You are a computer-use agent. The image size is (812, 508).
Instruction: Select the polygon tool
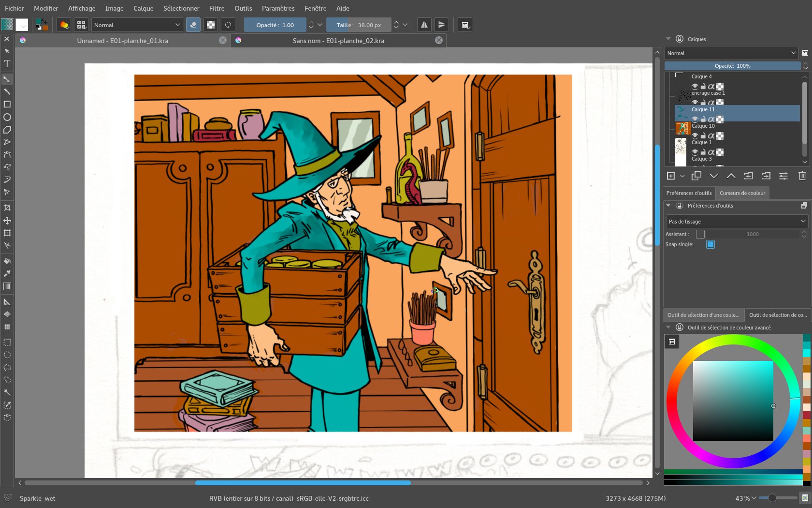[7, 129]
